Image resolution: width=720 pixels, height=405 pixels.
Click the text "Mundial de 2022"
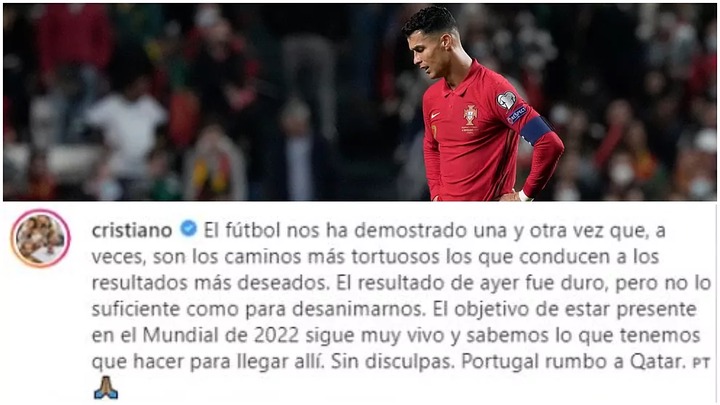[x=221, y=335]
